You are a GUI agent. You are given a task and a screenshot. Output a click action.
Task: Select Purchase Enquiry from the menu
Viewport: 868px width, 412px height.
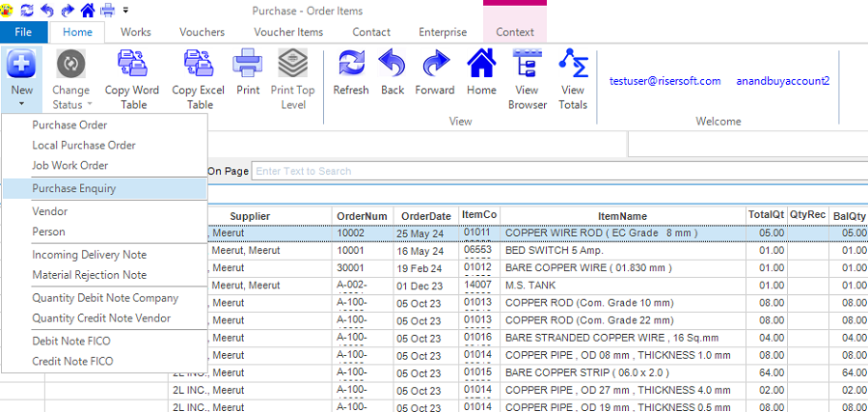click(74, 188)
